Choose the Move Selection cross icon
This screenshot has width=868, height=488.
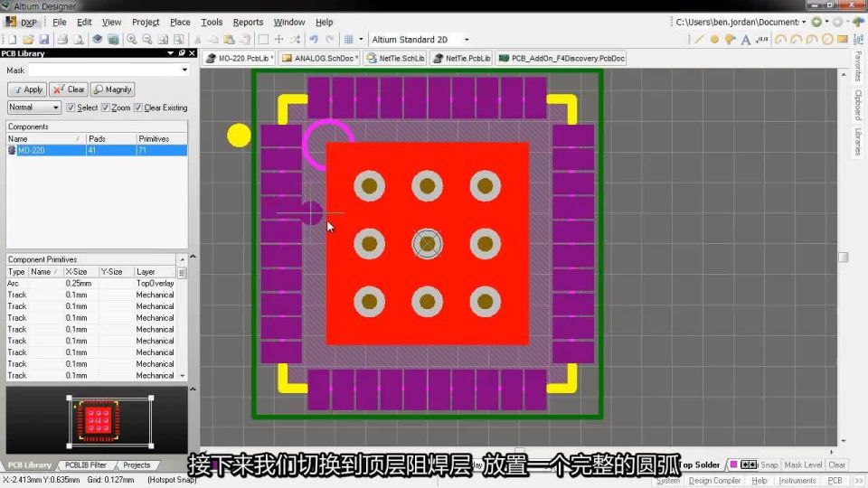pos(279,40)
